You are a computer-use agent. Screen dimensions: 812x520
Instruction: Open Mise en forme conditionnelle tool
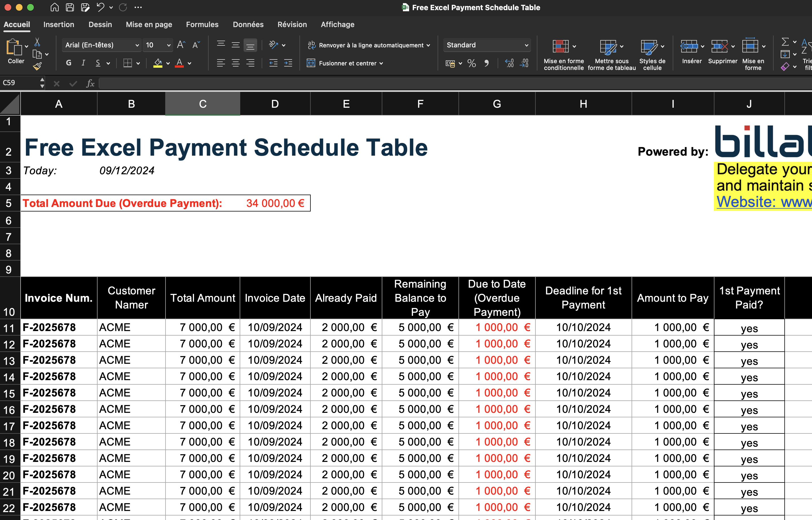(x=563, y=54)
